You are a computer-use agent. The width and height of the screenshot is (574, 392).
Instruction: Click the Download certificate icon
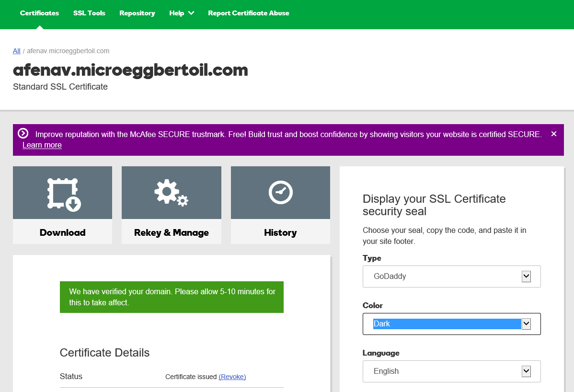coord(63,194)
